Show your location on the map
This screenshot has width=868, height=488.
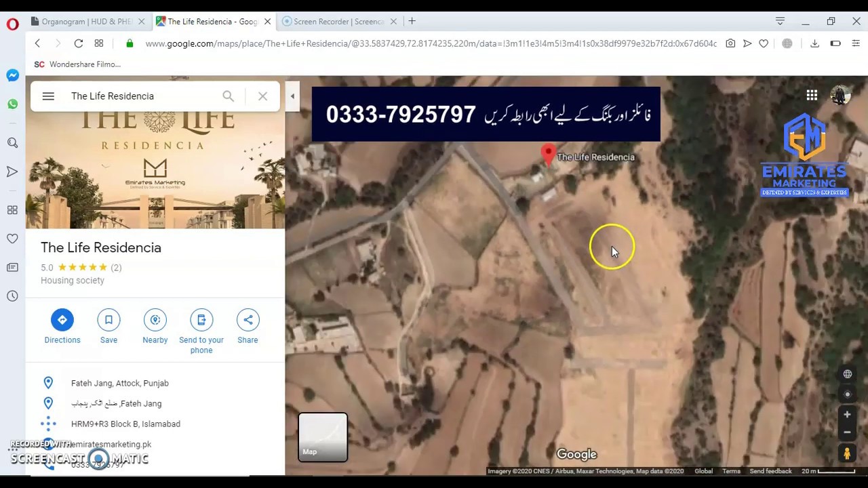pos(847,394)
